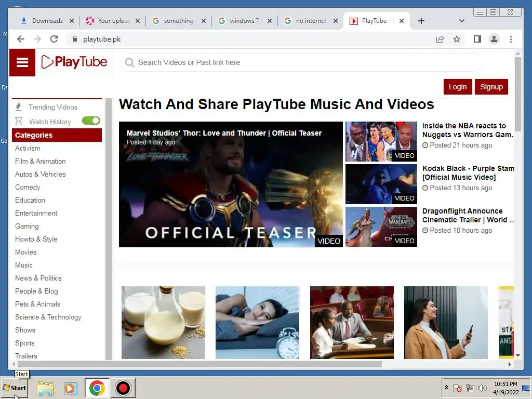Click the Watch History hourglass icon
532x399 pixels.
point(19,122)
